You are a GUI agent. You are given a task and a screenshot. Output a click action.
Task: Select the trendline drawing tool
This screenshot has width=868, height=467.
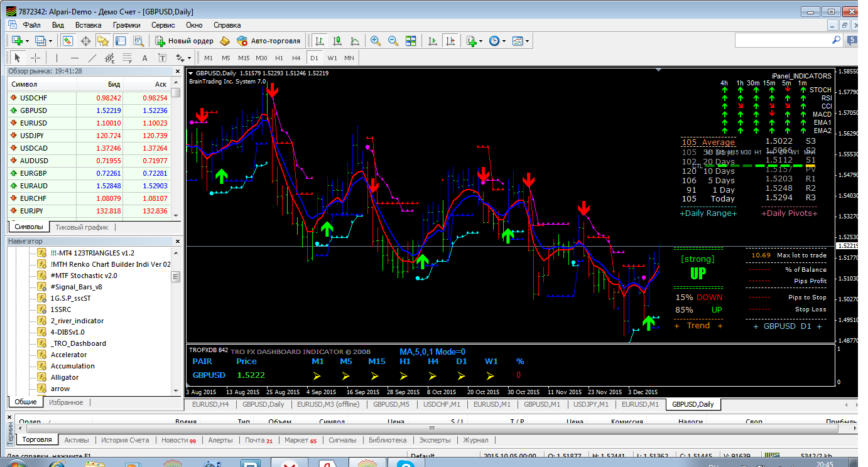(92, 58)
